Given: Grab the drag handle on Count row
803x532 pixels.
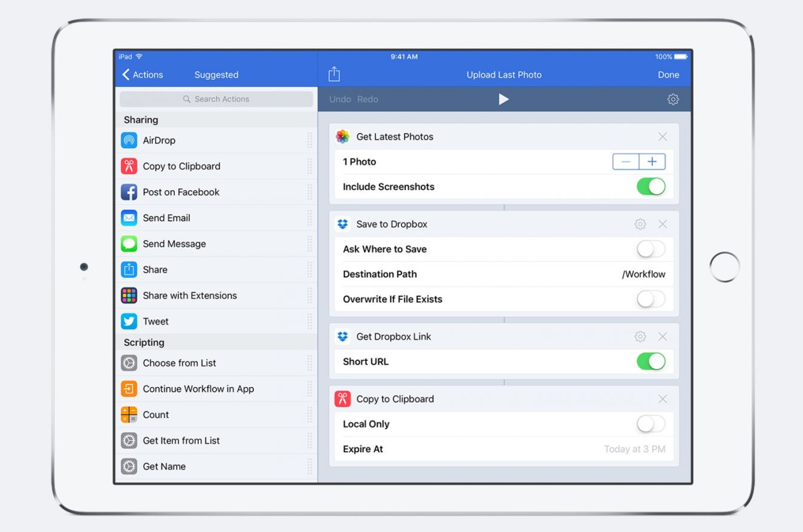Looking at the screenshot, I should (310, 415).
